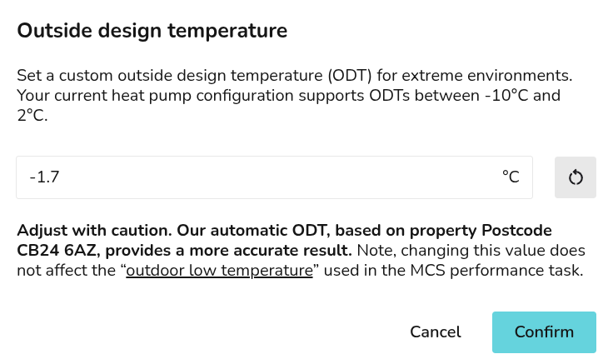This screenshot has width=613, height=364.
Task: Click the °C unit label in the field
Action: pos(511,177)
